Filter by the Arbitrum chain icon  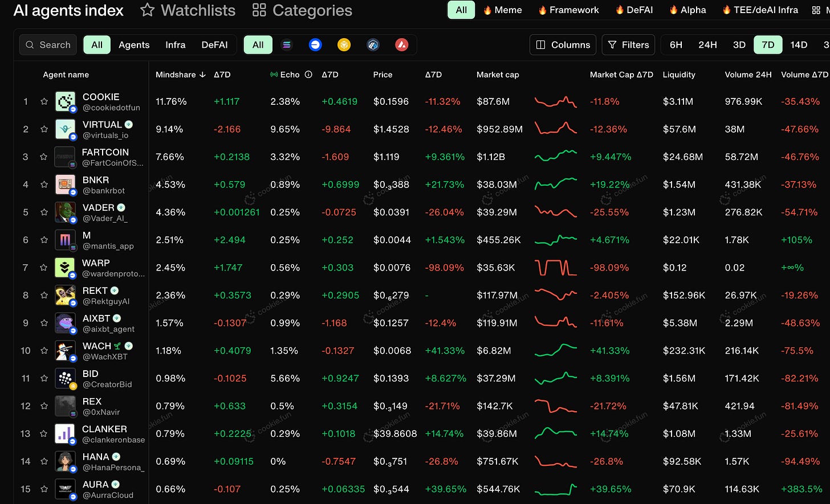pos(373,44)
